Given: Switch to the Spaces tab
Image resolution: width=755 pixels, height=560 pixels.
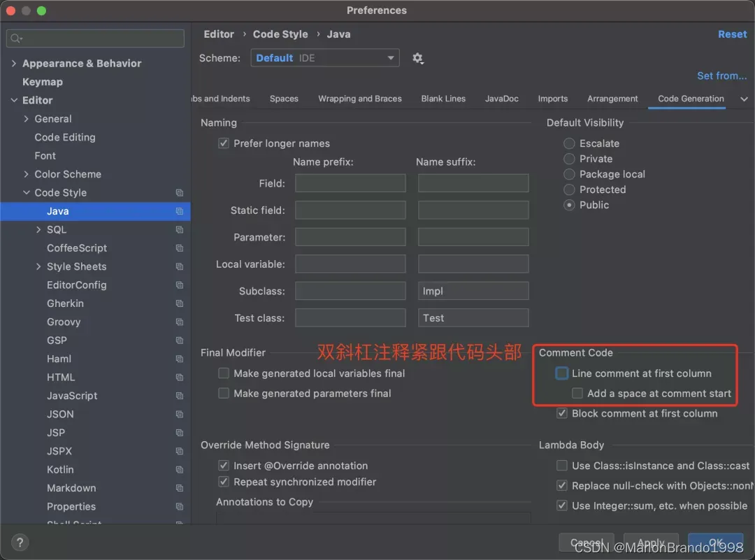Looking at the screenshot, I should click(x=284, y=99).
